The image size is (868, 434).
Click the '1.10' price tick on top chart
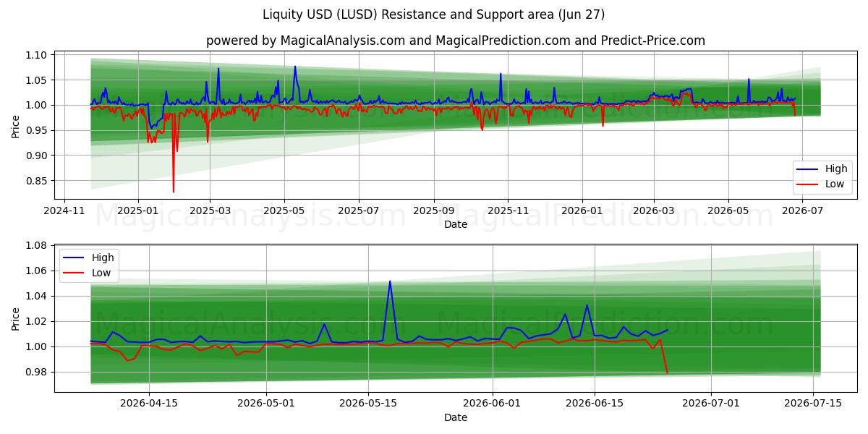36,55
